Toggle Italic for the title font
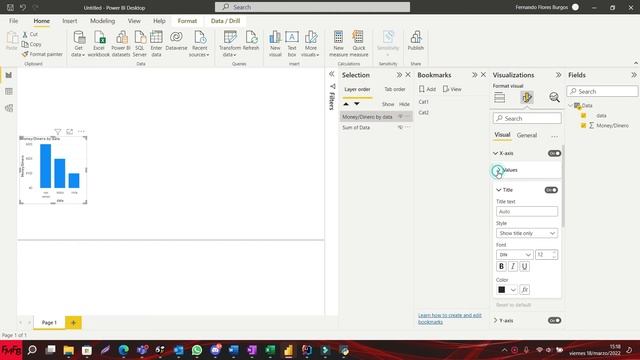The image size is (640, 360). click(x=513, y=267)
